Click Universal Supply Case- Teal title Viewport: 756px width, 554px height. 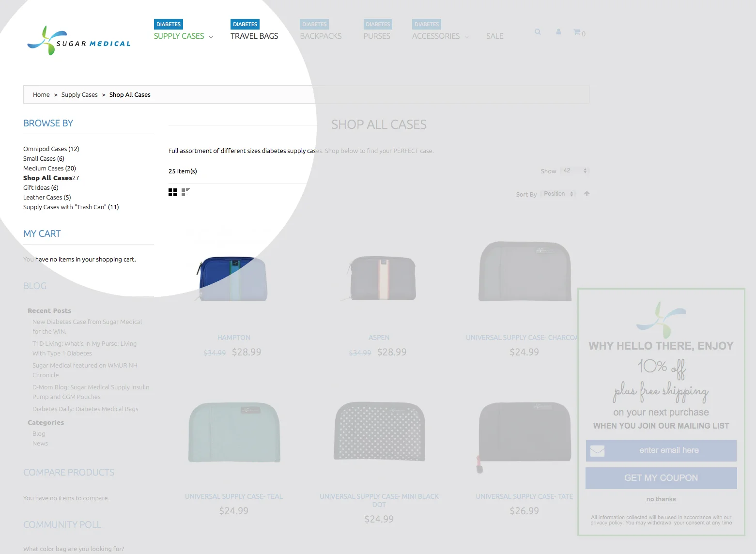pos(234,496)
